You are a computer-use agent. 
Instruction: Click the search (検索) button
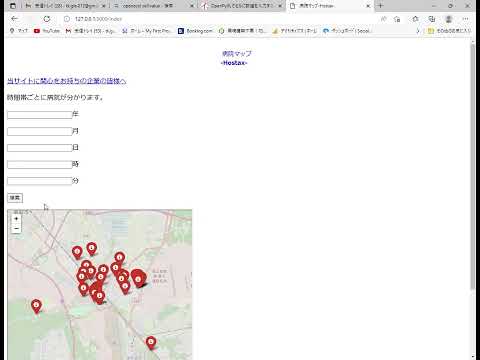point(15,198)
